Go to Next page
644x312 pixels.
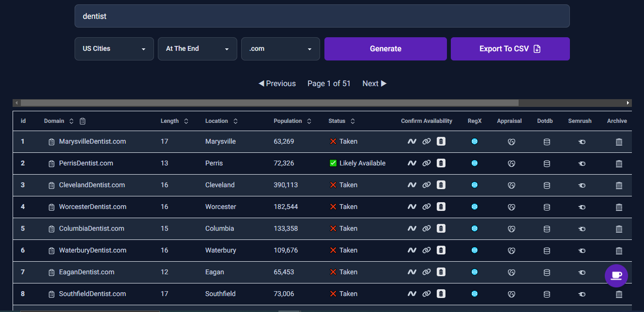point(375,84)
